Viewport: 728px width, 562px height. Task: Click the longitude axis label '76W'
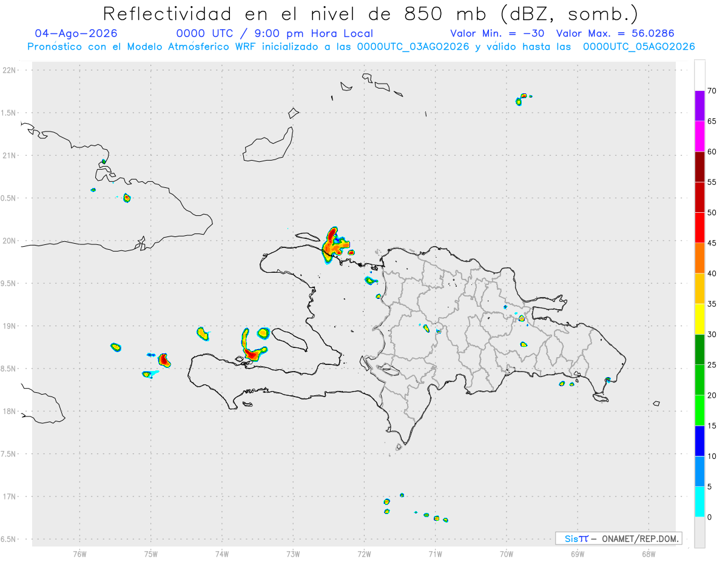point(79,554)
